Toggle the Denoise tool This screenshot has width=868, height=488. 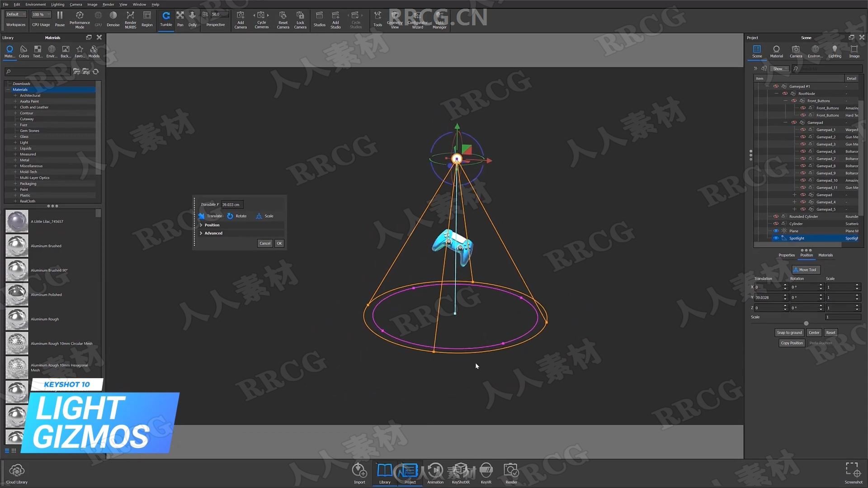coord(113,19)
